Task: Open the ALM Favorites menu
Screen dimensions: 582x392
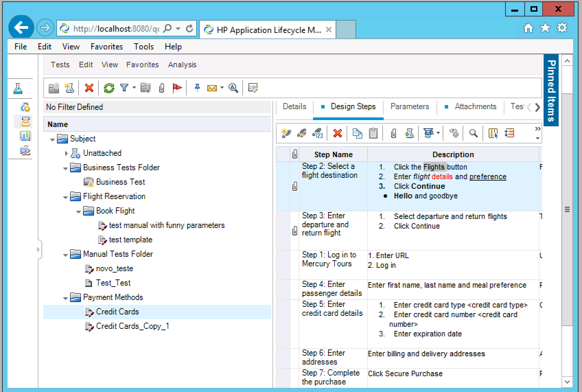Action: 142,65
